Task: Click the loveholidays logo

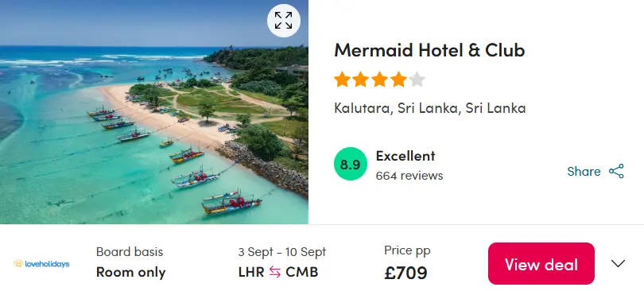Action: pos(41,263)
